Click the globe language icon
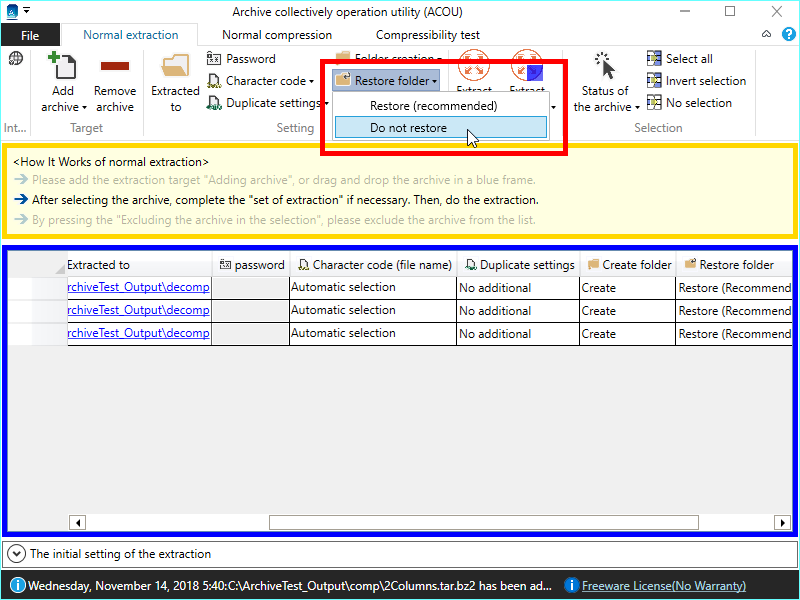The image size is (800, 600). 16,59
